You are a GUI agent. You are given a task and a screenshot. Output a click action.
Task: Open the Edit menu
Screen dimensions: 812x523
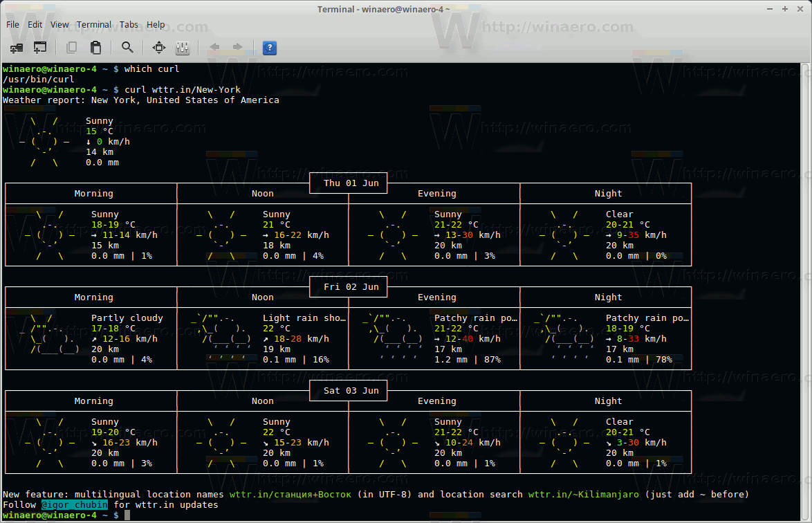point(35,24)
